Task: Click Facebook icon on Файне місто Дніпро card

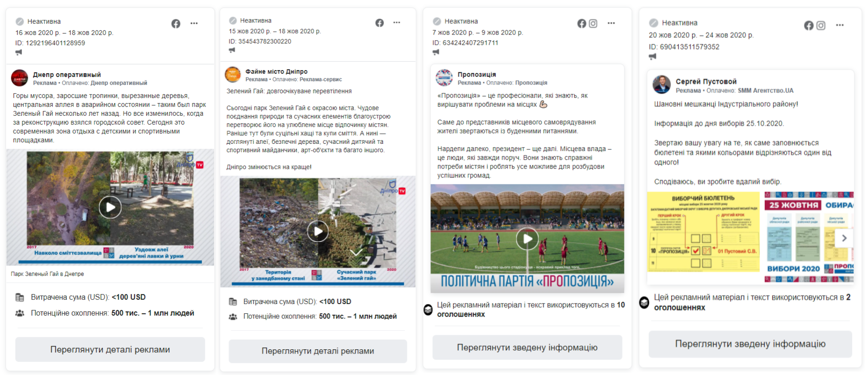Action: point(380,22)
